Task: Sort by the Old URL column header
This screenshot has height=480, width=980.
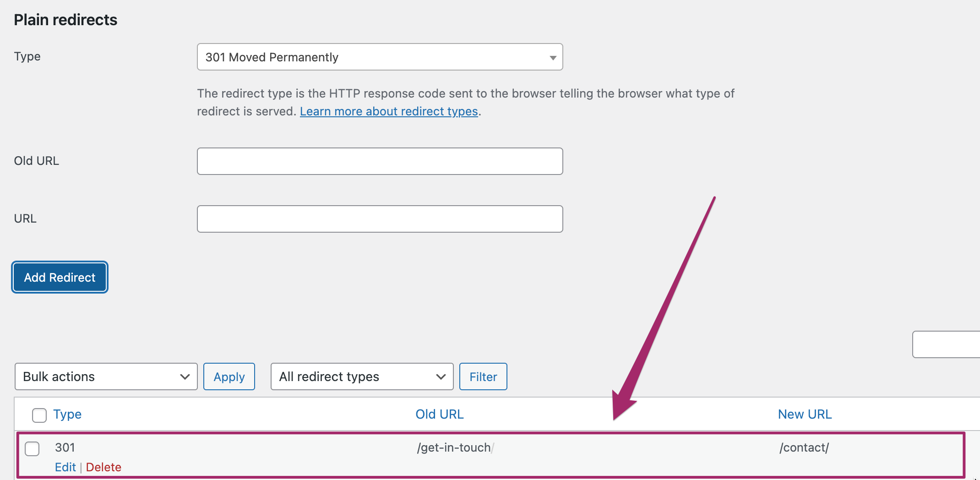Action: (439, 414)
